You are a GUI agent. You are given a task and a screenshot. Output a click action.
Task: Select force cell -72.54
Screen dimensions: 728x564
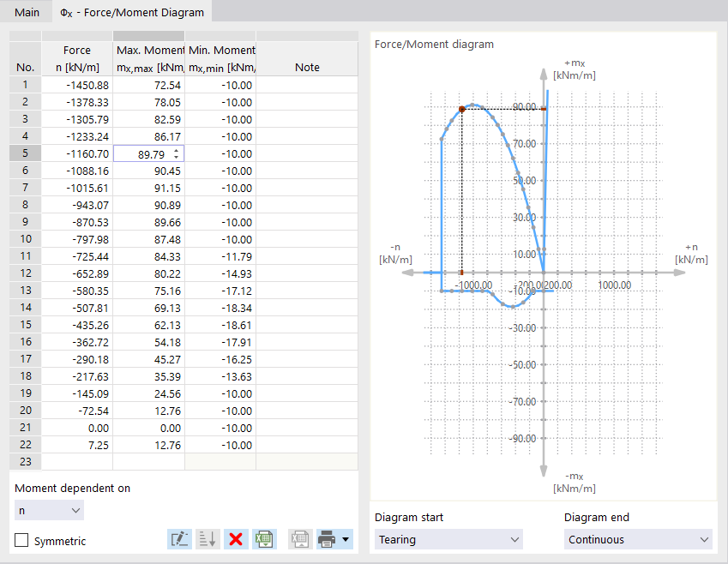click(x=77, y=411)
